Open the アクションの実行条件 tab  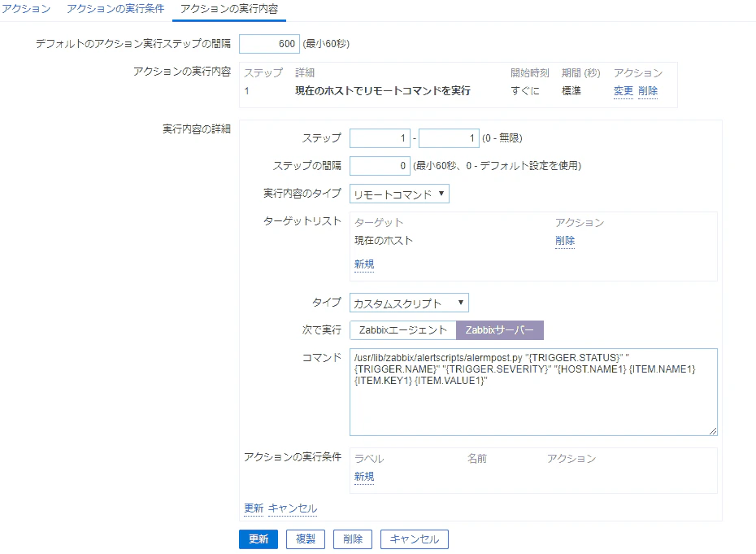pyautogui.click(x=115, y=9)
